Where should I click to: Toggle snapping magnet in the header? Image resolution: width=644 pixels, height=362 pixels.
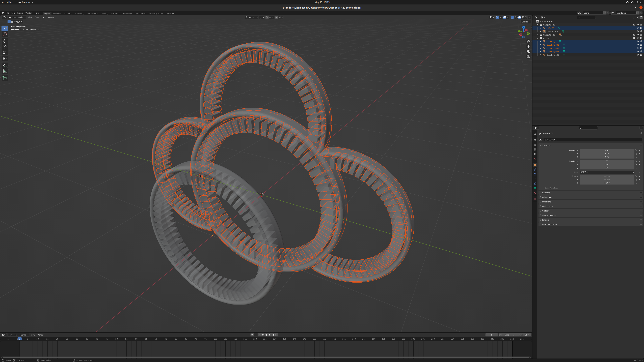tap(267, 17)
